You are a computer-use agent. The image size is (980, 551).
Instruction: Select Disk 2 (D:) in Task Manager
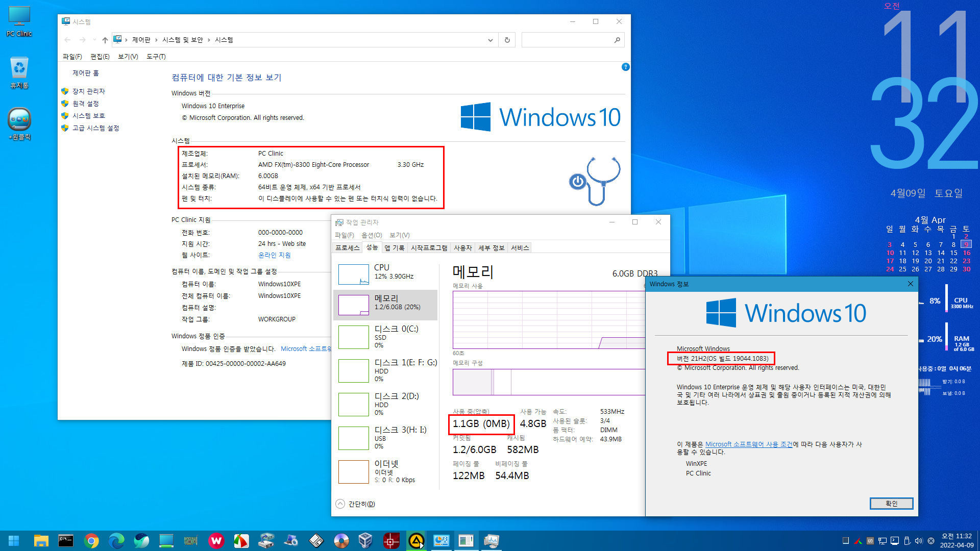[x=385, y=405]
